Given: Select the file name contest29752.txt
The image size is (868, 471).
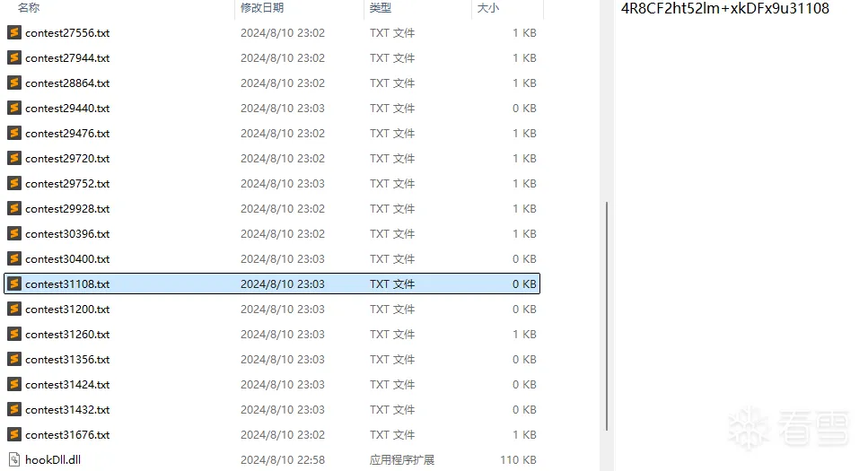Looking at the screenshot, I should click(67, 183).
